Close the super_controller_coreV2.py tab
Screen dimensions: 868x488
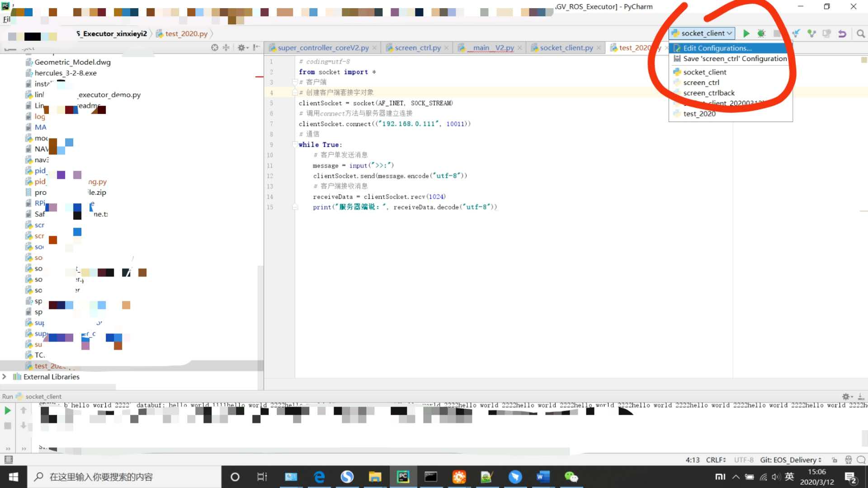374,47
